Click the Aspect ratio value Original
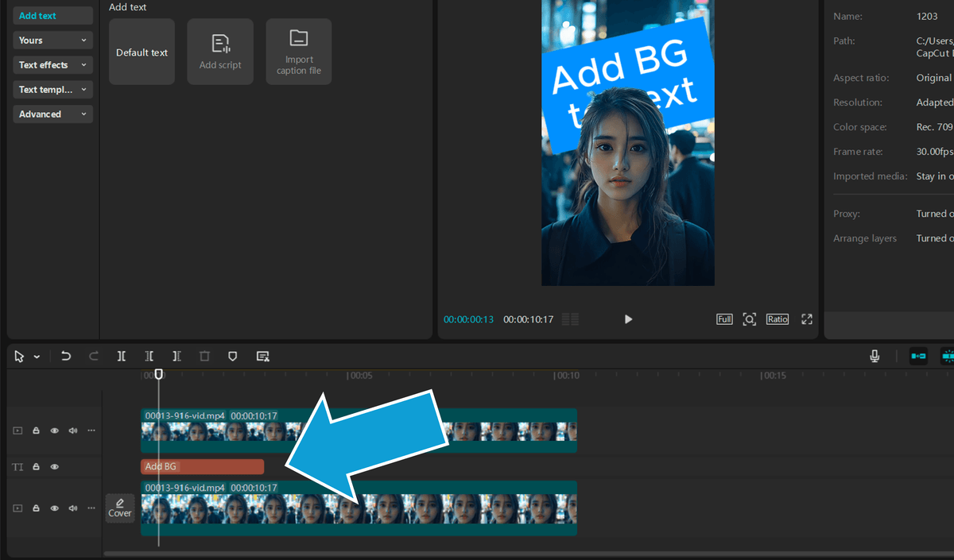The height and width of the screenshot is (560, 954). (934, 78)
